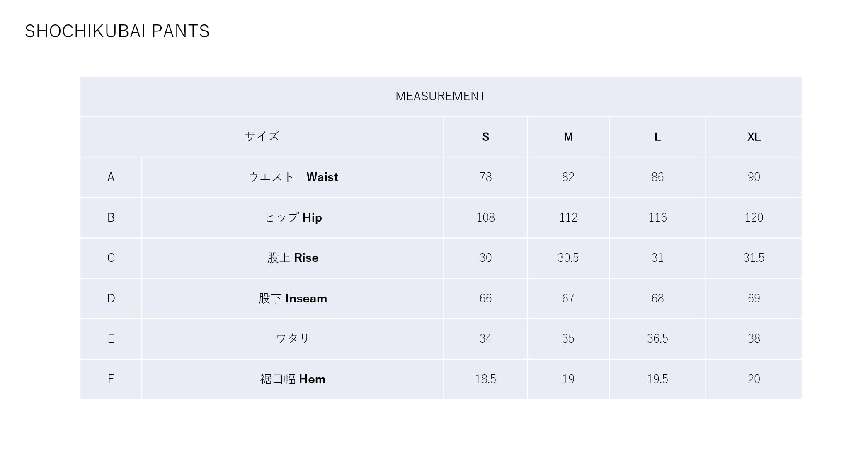Select the S size column header
Screen dimensions: 868x466
(485, 137)
